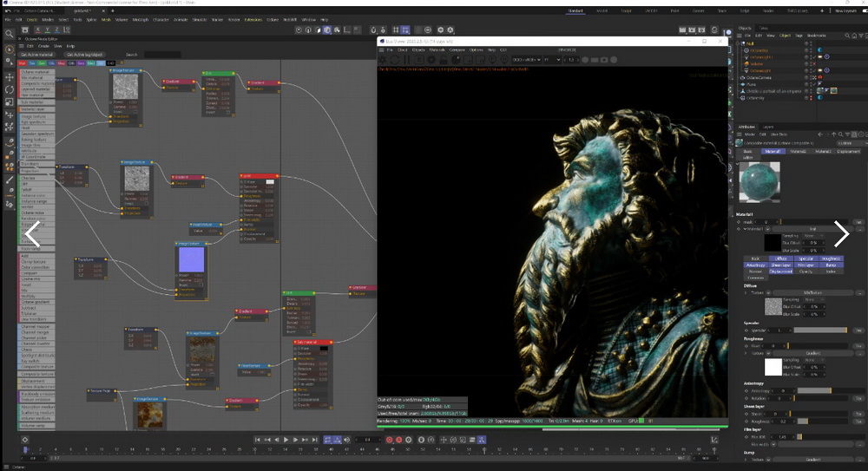
Task: Click the Specular channel button in Attributes
Action: (x=806, y=258)
